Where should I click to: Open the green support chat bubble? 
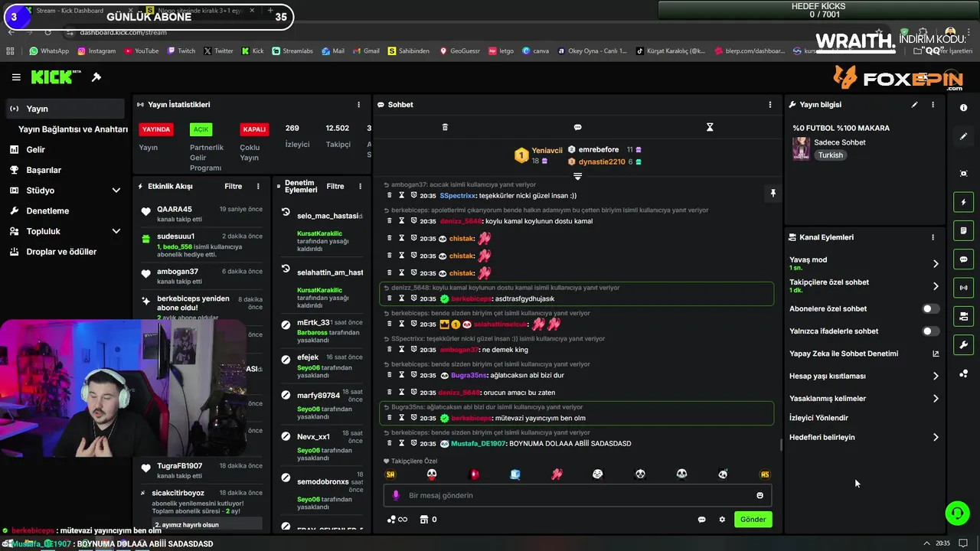point(957,513)
